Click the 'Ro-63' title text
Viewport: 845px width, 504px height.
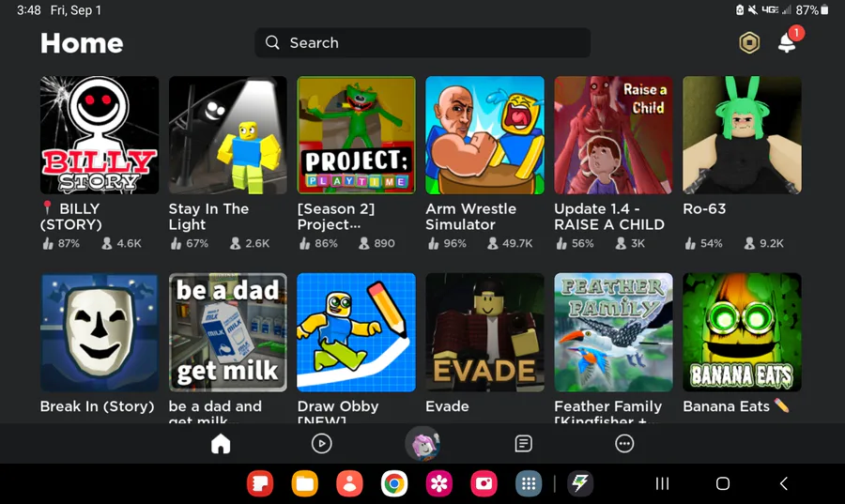coord(704,209)
